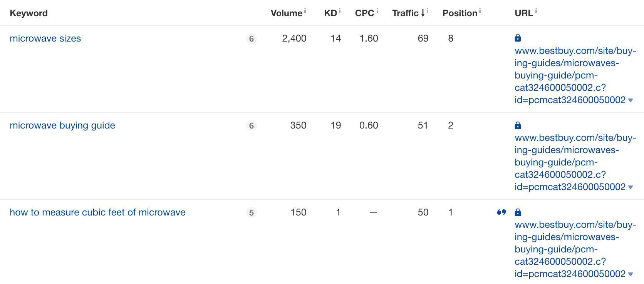Screen dimensions: 644x284
Task: Click the lock icon next to microwave sizes URL
Action: tap(518, 38)
